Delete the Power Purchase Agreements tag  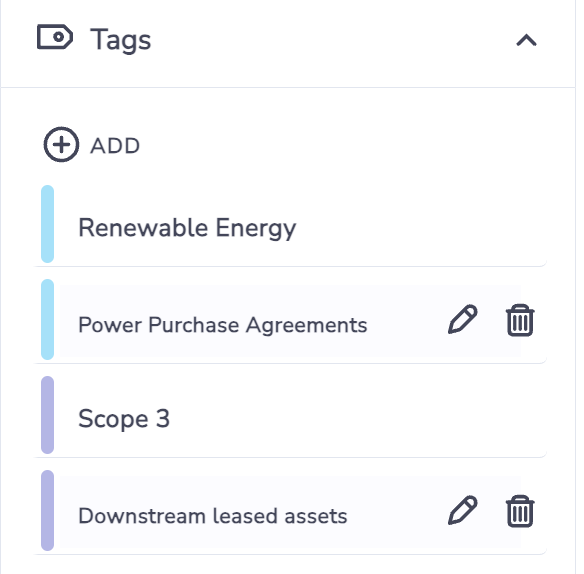click(520, 320)
